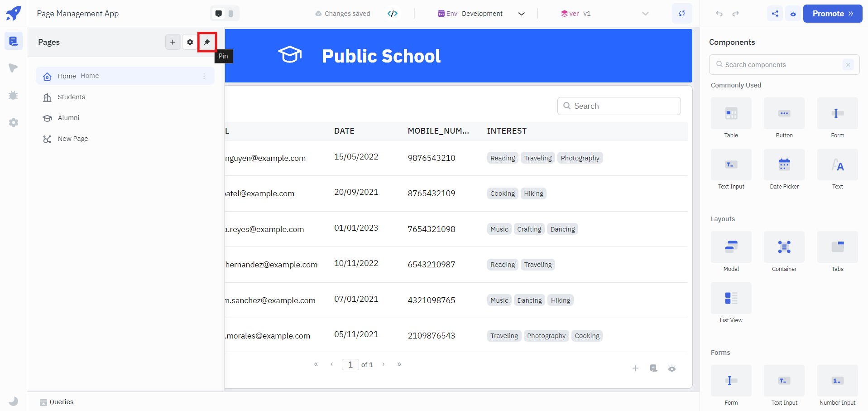Open the Debugger bug icon
The image size is (868, 411).
point(14,95)
